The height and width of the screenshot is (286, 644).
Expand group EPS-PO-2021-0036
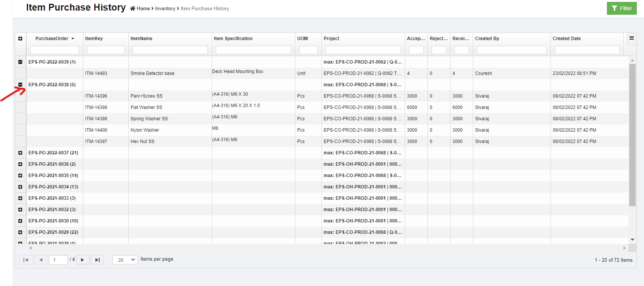[20, 164]
